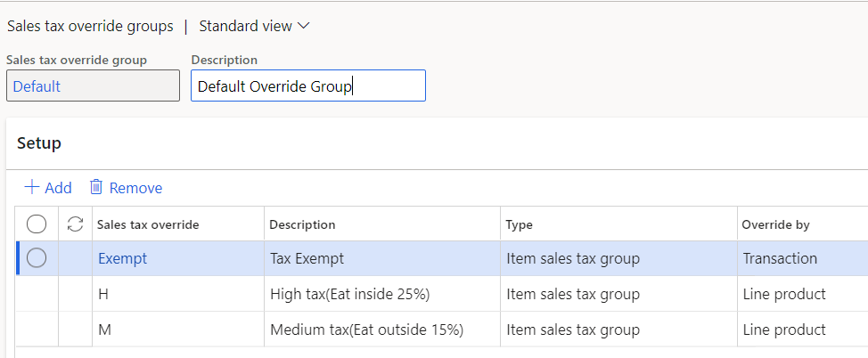Click the trash can Remove icon
The width and height of the screenshot is (868, 358).
[x=96, y=188]
